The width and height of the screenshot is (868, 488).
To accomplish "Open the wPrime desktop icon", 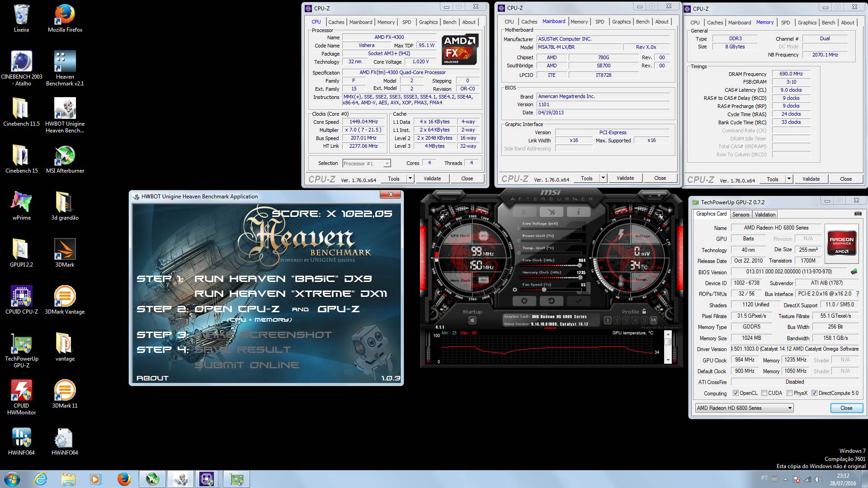I will coord(22,206).
